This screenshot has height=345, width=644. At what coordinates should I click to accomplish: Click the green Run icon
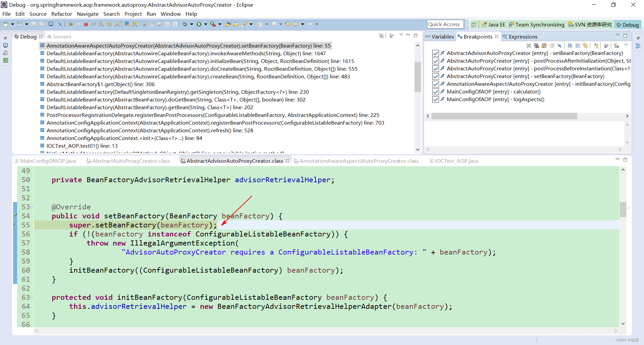click(x=199, y=24)
